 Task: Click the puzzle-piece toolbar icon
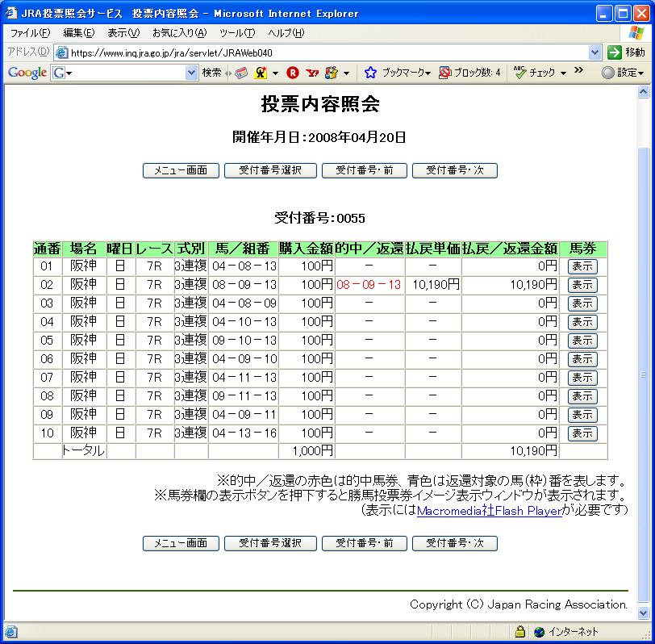[332, 73]
